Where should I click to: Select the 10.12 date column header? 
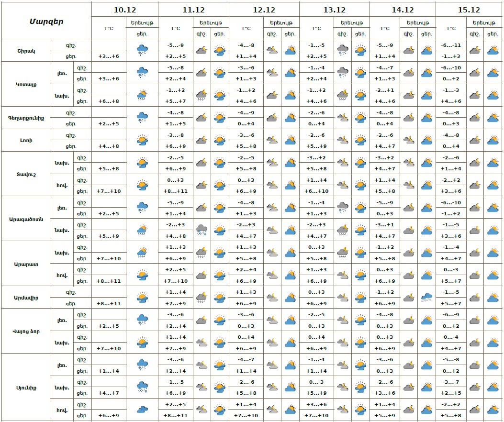124,10
